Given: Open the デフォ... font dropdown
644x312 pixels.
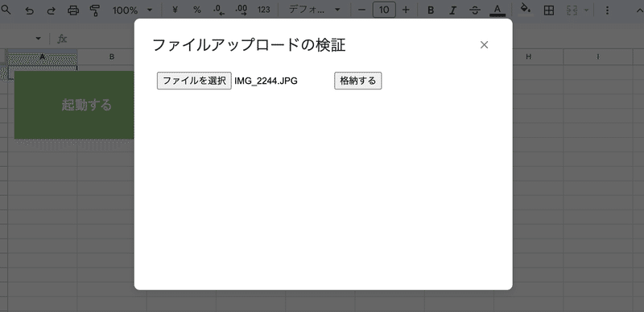Looking at the screenshot, I should point(314,10).
